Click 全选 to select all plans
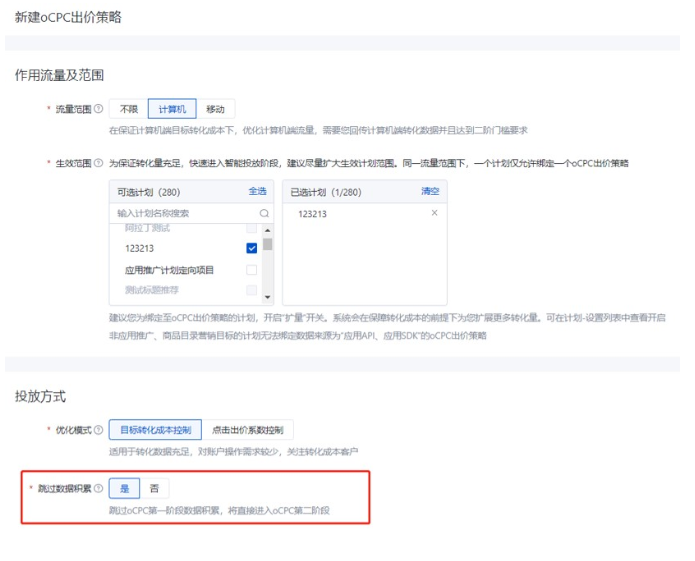Screen dimensions: 695x561 tap(258, 191)
